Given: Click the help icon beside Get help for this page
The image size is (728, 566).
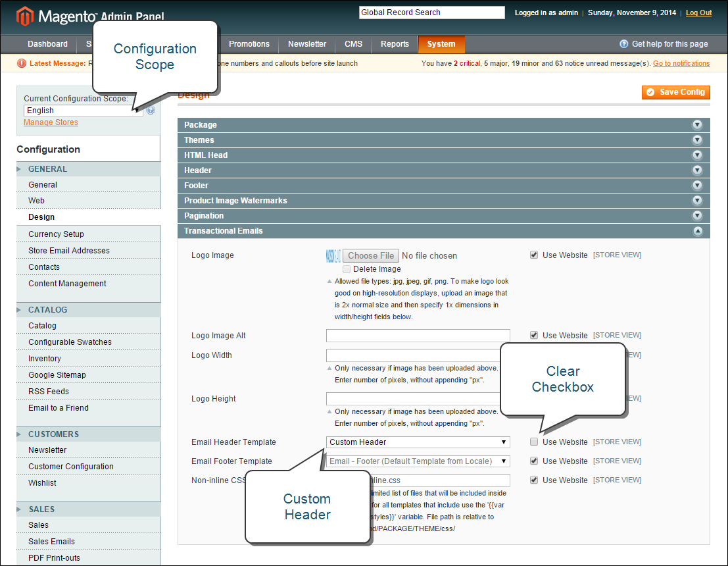Looking at the screenshot, I should click(x=624, y=43).
